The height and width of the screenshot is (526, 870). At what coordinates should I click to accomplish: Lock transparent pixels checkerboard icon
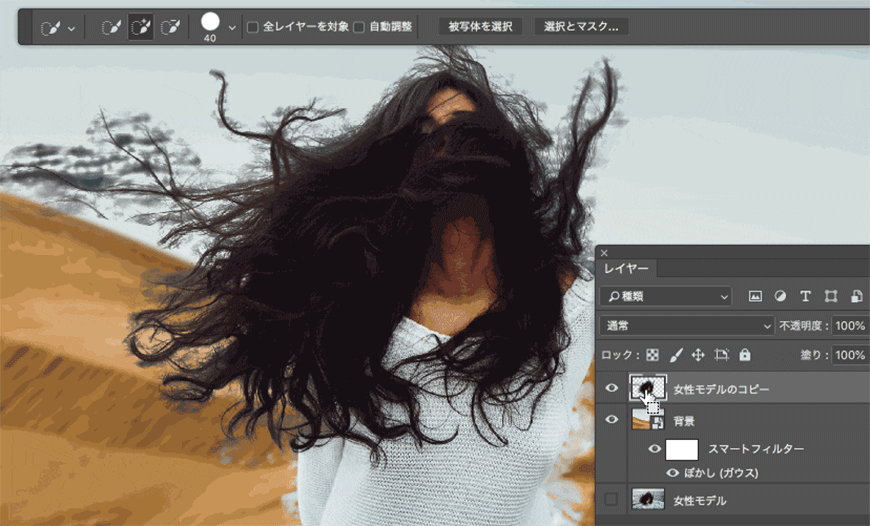(652, 355)
